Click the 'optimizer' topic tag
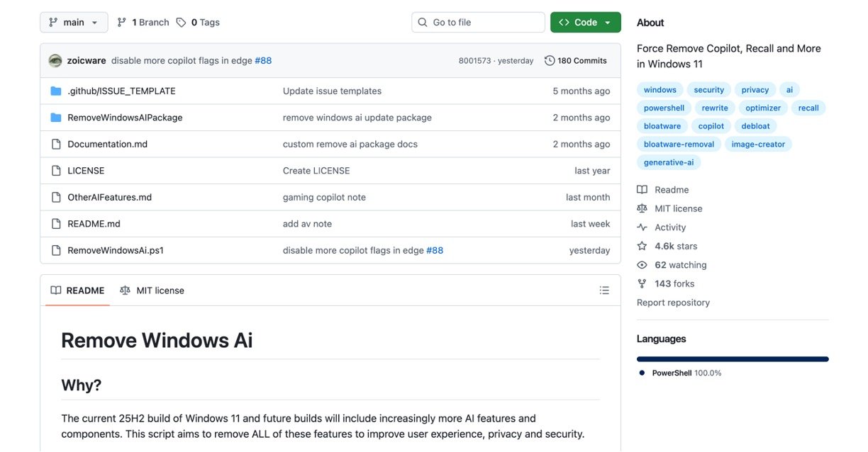The height and width of the screenshot is (452, 868). pos(763,108)
